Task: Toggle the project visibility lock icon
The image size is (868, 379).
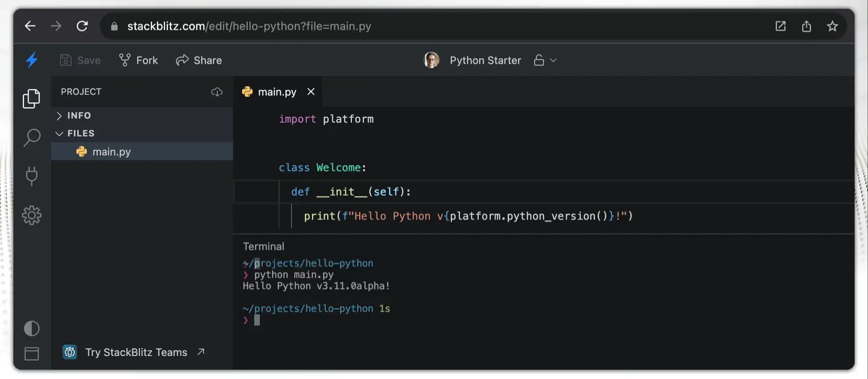Action: (x=539, y=60)
